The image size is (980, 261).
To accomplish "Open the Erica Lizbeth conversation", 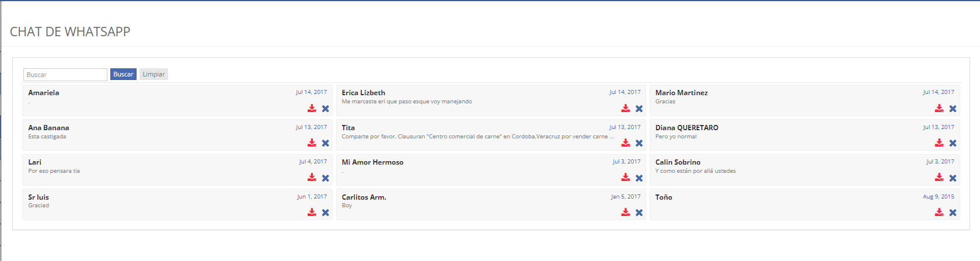I will coord(363,93).
